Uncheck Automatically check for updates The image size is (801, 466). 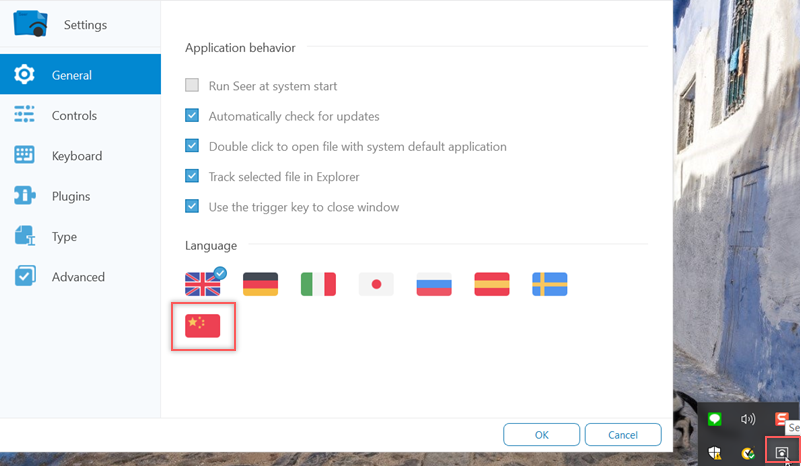click(192, 115)
